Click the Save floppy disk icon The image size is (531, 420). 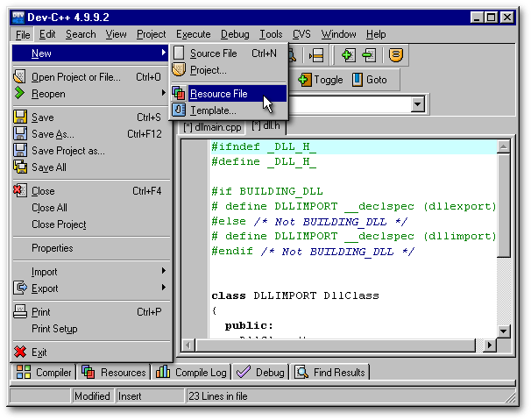tap(20, 117)
